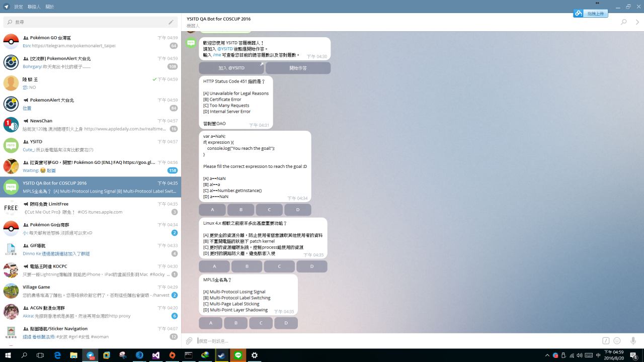Open the GIF導航 chat
This screenshot has width=644, height=362.
pyautogui.click(x=91, y=249)
